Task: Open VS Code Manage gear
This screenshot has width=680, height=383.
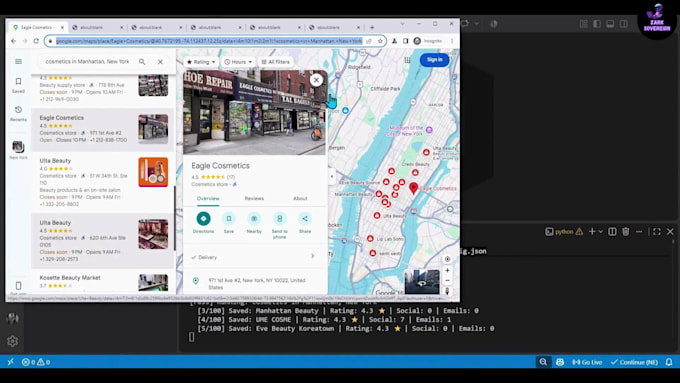Action: coord(12,341)
